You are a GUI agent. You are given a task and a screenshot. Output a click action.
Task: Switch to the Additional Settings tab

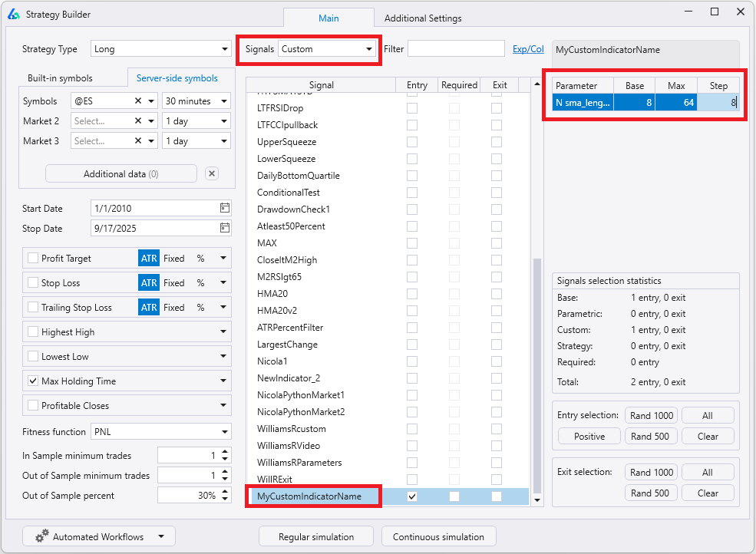coord(423,18)
